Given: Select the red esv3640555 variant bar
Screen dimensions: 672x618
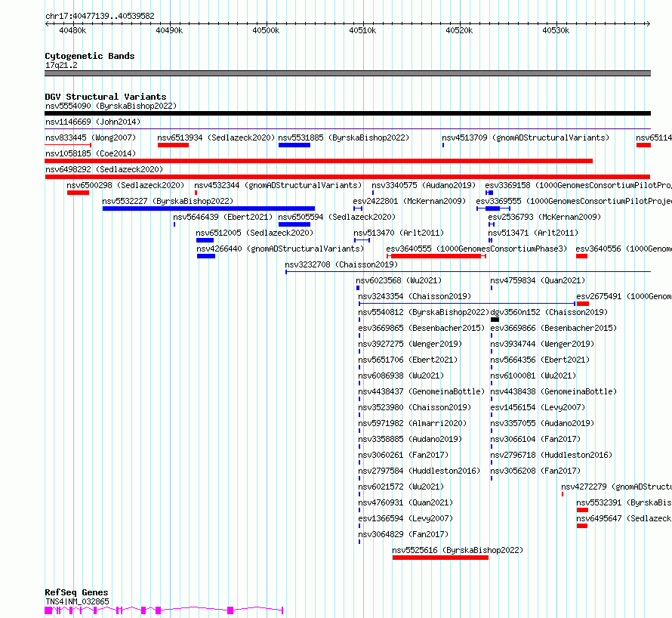Looking at the screenshot, I should [x=436, y=256].
